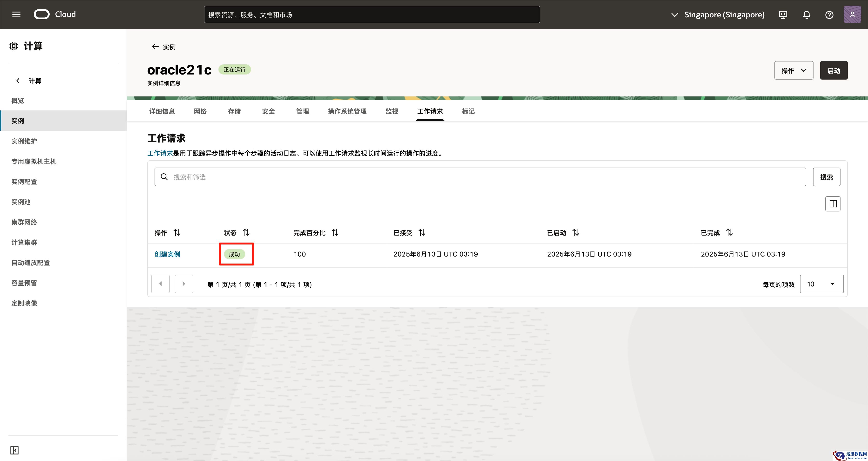The width and height of the screenshot is (868, 461).
Task: Sort by the 状态 column arrows
Action: click(246, 232)
